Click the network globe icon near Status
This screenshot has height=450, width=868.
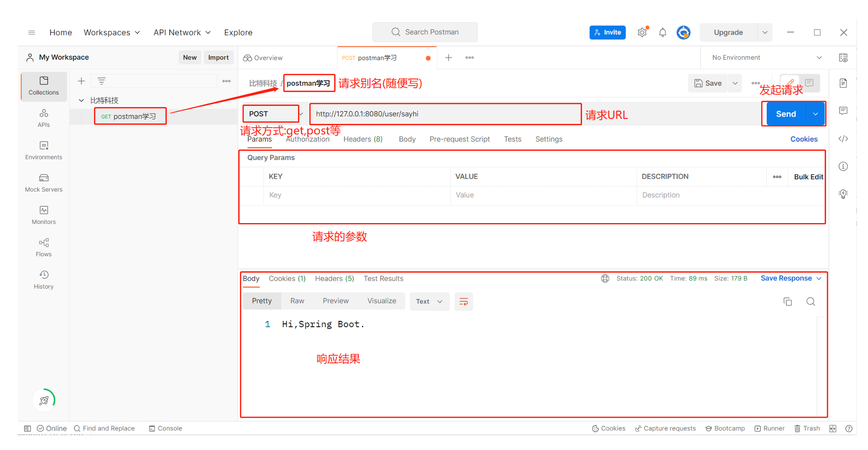[605, 278]
